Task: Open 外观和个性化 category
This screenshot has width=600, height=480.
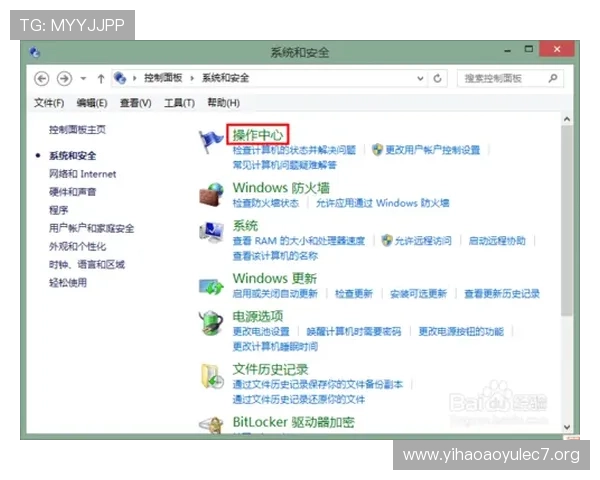Action: [78, 246]
